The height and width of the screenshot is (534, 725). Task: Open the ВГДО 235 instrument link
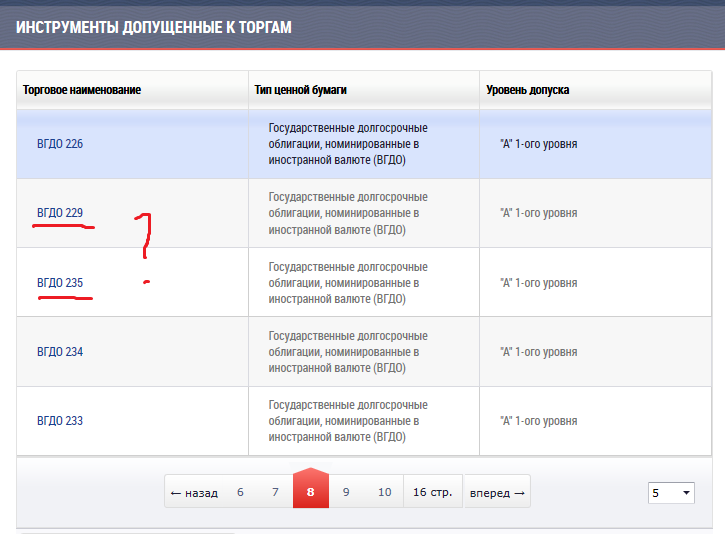pos(60,282)
